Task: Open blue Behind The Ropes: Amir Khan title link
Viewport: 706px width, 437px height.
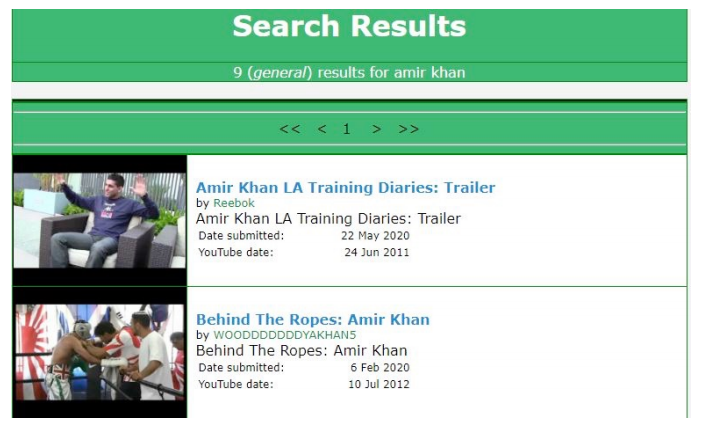Action: [x=312, y=319]
